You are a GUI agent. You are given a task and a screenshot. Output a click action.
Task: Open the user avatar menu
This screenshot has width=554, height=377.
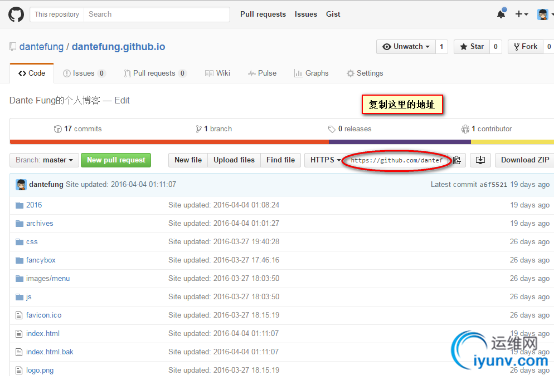(x=544, y=14)
